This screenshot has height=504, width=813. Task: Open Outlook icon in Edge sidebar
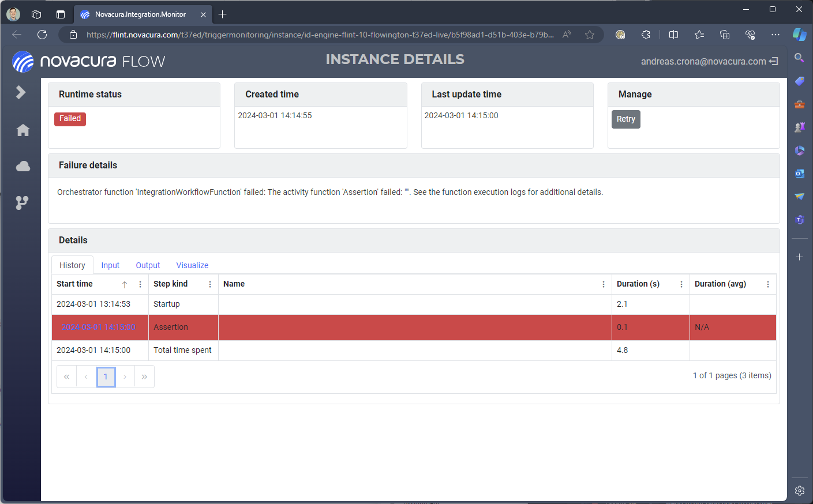(x=799, y=174)
